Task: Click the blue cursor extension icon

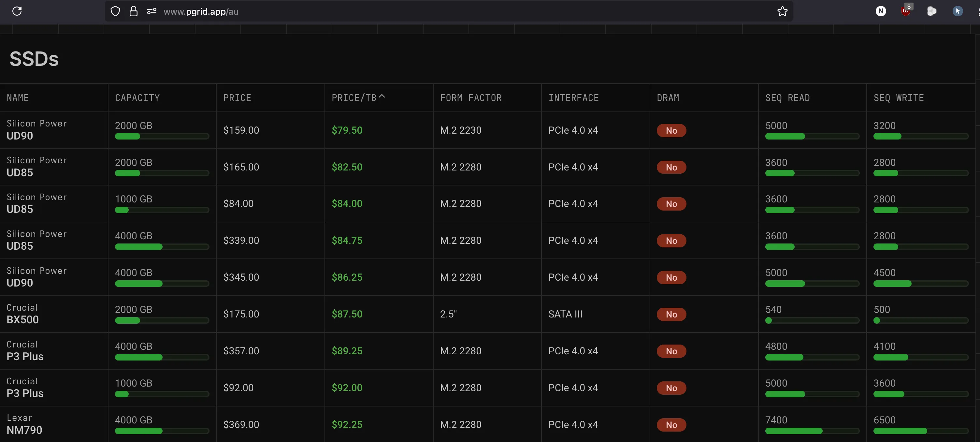Action: coord(958,11)
